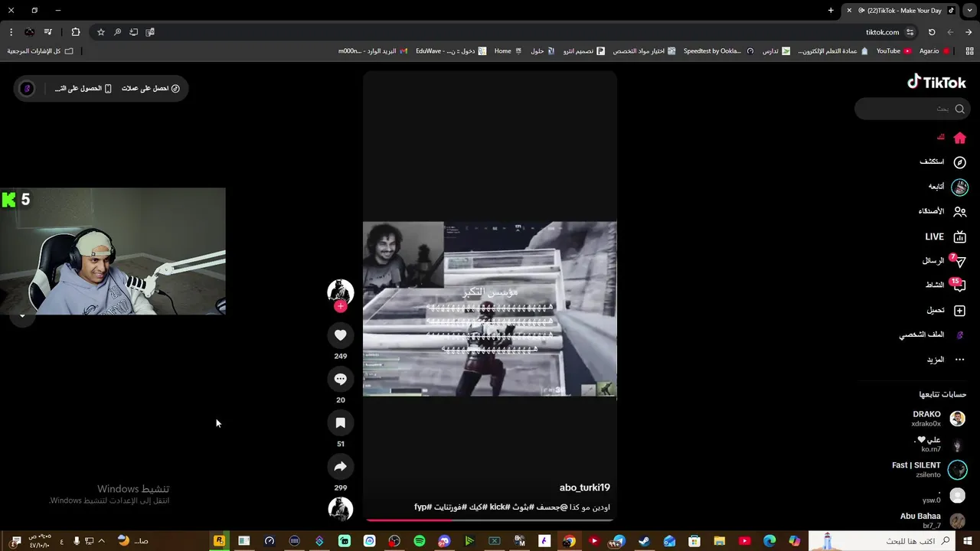
Task: Open Activity notifications (النشاط)
Action: tap(946, 285)
